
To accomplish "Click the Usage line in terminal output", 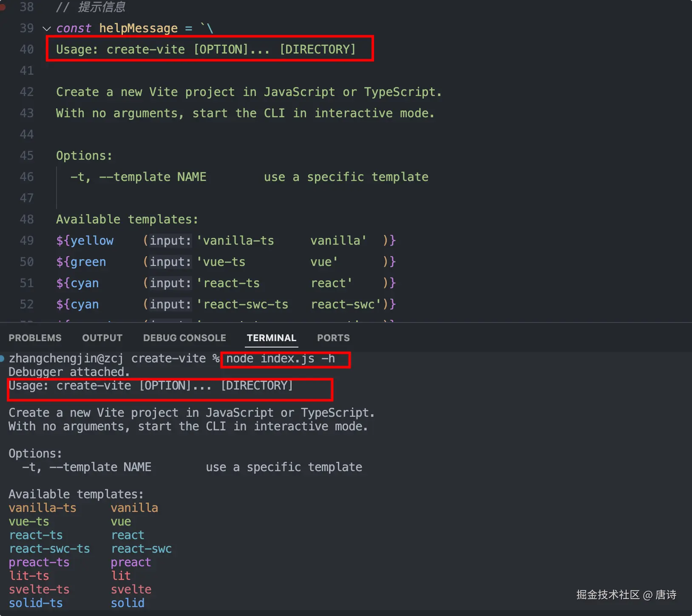I will [x=151, y=386].
